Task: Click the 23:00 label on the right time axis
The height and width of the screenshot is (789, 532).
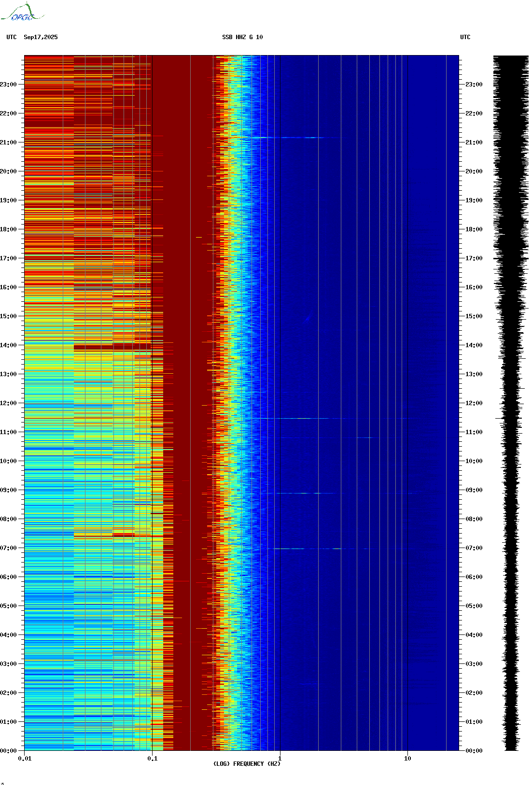Action: pos(474,85)
